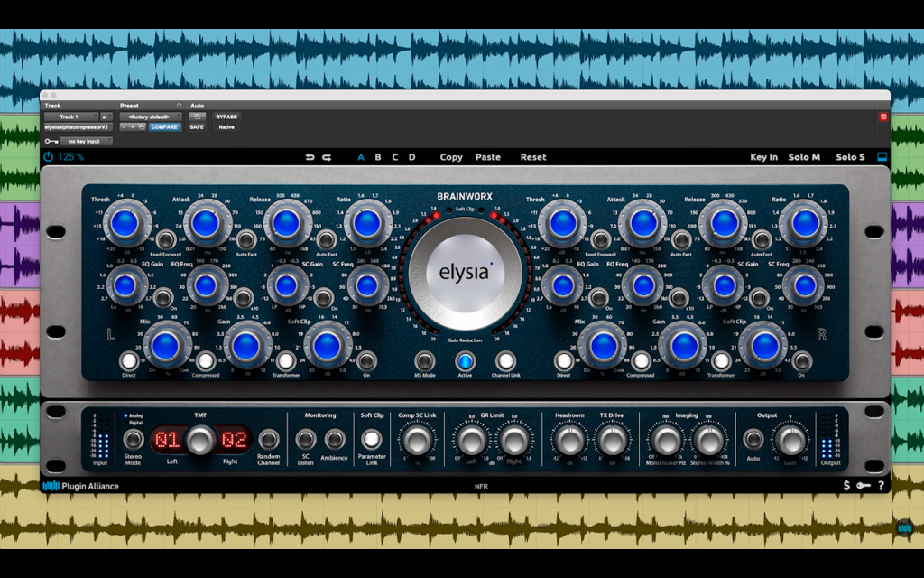Open the Track 1 selector dropdown
This screenshot has height=578, width=924.
tap(70, 117)
